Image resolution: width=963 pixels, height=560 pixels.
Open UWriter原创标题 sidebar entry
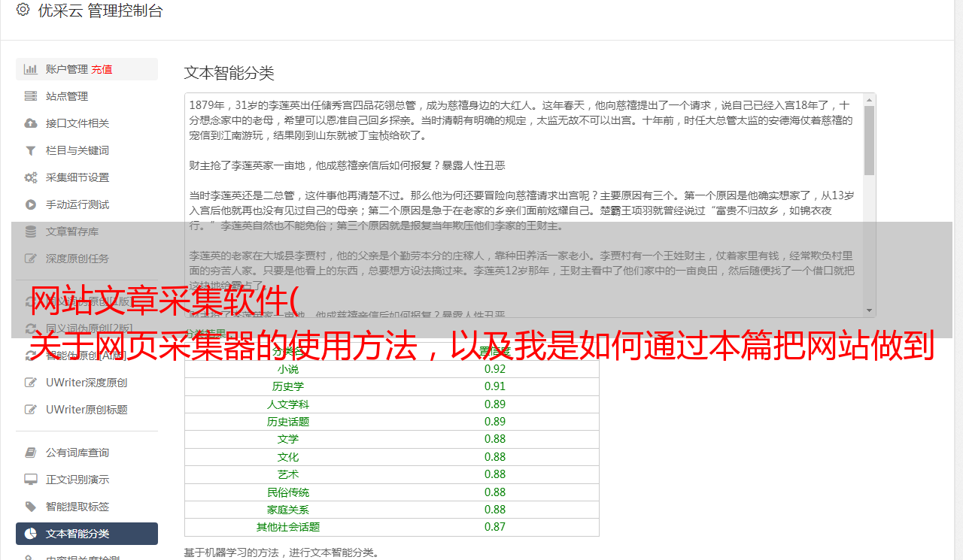tap(87, 410)
